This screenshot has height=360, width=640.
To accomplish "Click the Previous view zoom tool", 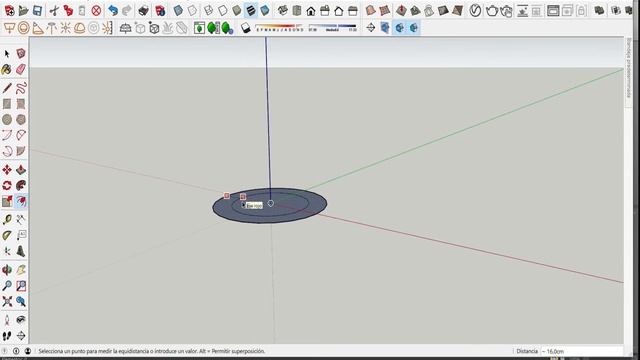I will coord(21,301).
